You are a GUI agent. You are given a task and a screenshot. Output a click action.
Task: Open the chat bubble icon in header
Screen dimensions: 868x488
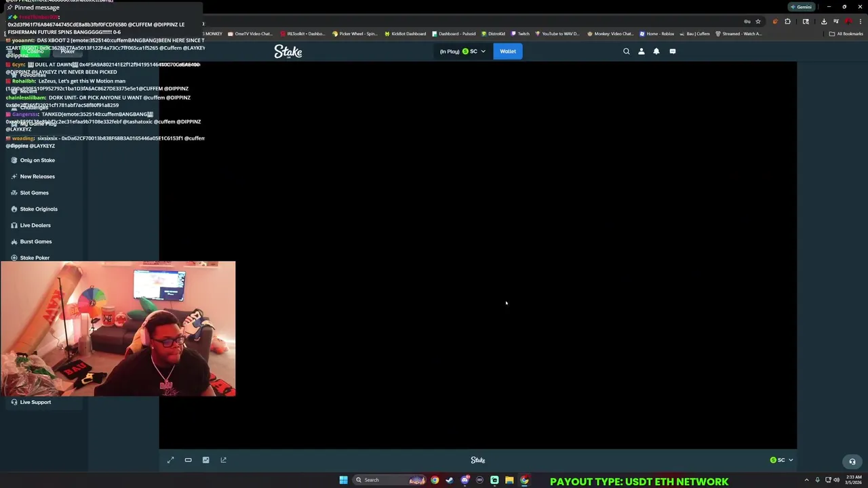pyautogui.click(x=672, y=52)
